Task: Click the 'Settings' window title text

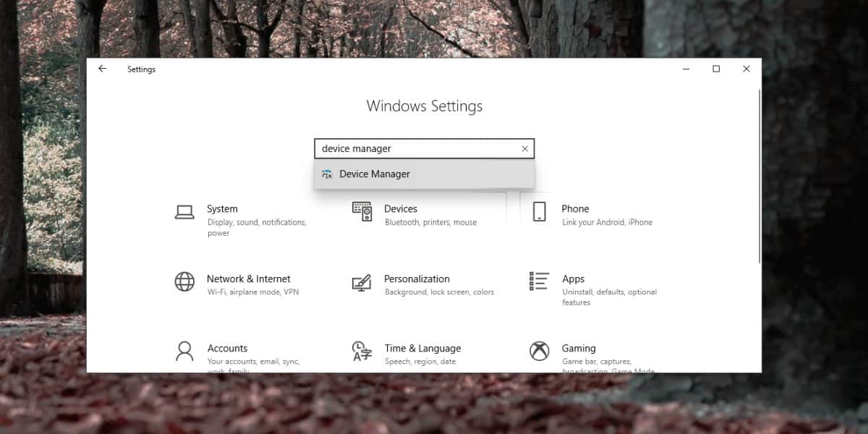Action: (141, 69)
